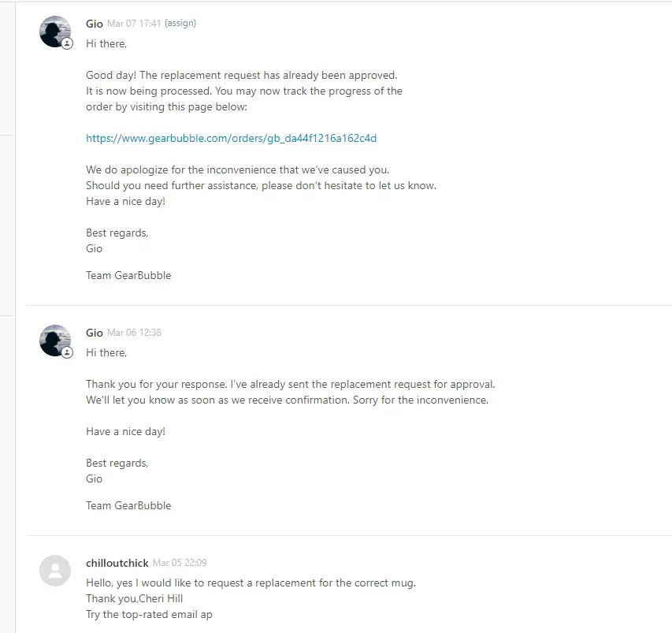Image resolution: width=672 pixels, height=633 pixels.
Task: Click Gio's avatar on the Mar 06 message
Action: (x=54, y=340)
